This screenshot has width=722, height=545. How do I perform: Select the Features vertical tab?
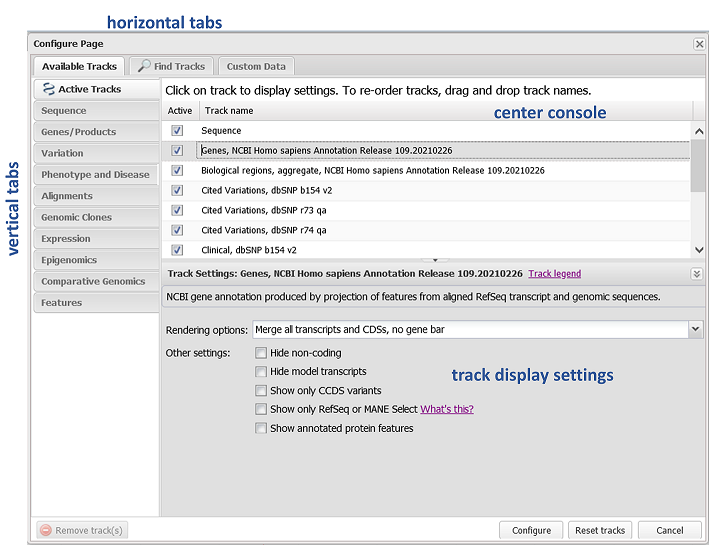[96, 303]
